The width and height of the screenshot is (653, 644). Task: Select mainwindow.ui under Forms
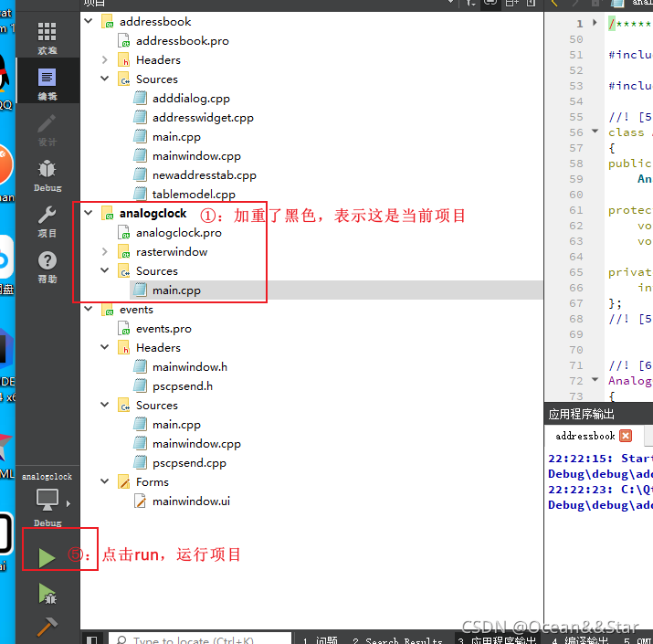(x=191, y=501)
